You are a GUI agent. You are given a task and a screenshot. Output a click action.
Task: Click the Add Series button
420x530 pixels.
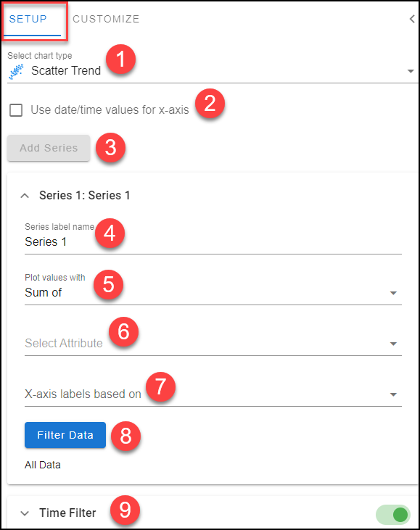[x=49, y=148]
